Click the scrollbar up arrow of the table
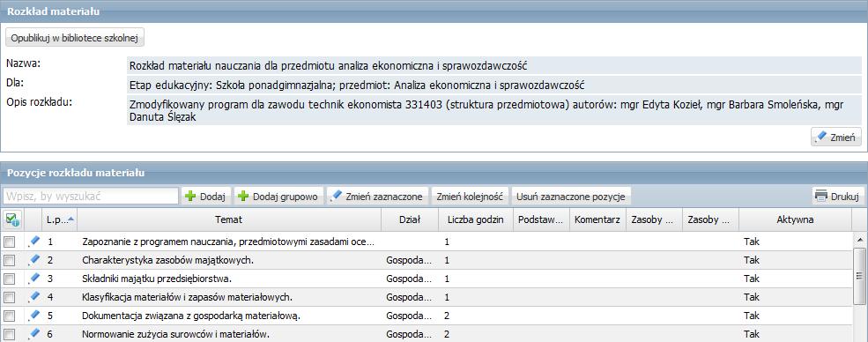Screen dimensions: 868x342 pos(859,240)
